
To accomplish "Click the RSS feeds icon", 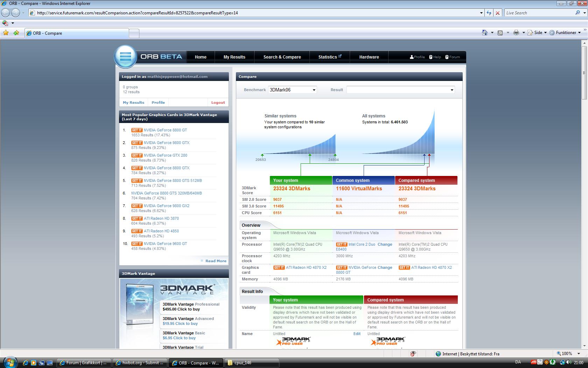I will pyautogui.click(x=500, y=33).
